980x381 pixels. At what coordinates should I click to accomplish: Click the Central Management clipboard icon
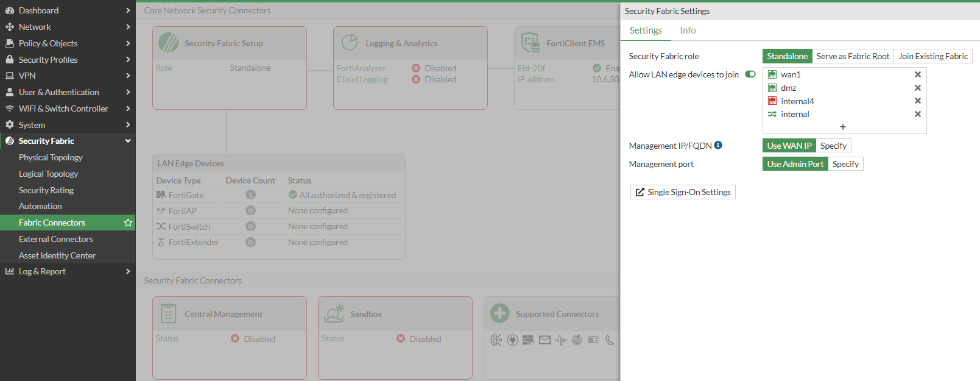pyautogui.click(x=169, y=313)
